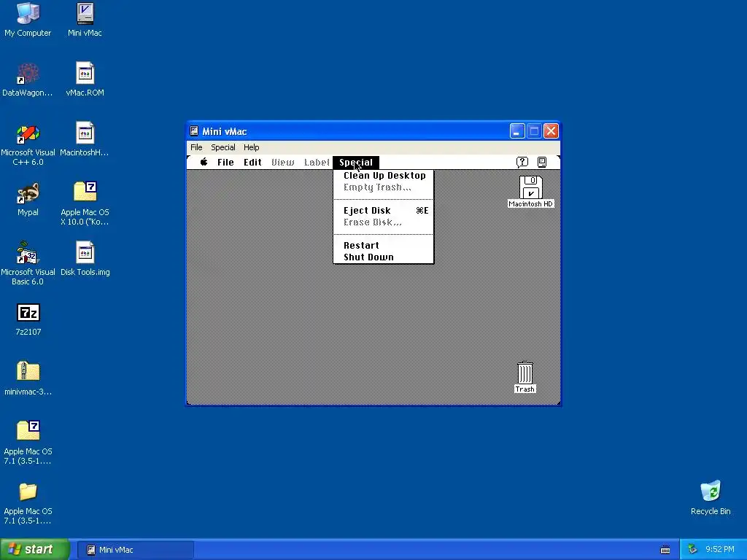Open the Mac Finder File menu
The width and height of the screenshot is (747, 560).
pos(225,163)
